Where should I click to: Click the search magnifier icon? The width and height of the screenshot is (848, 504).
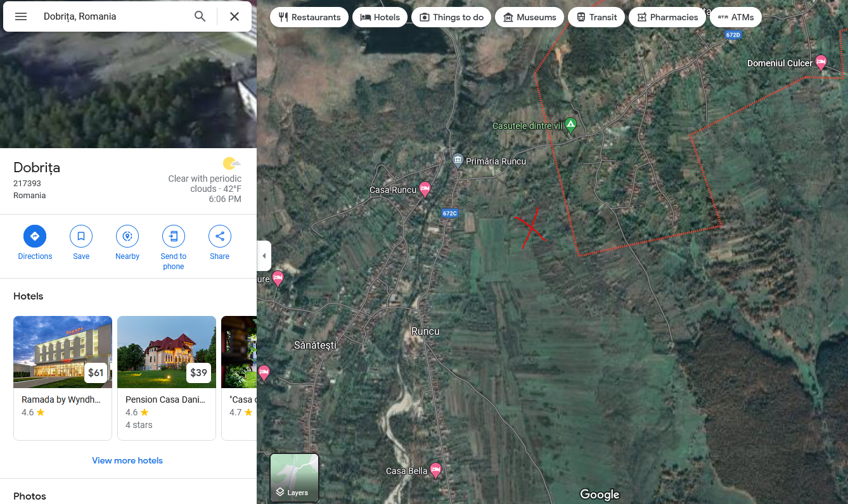tap(200, 16)
